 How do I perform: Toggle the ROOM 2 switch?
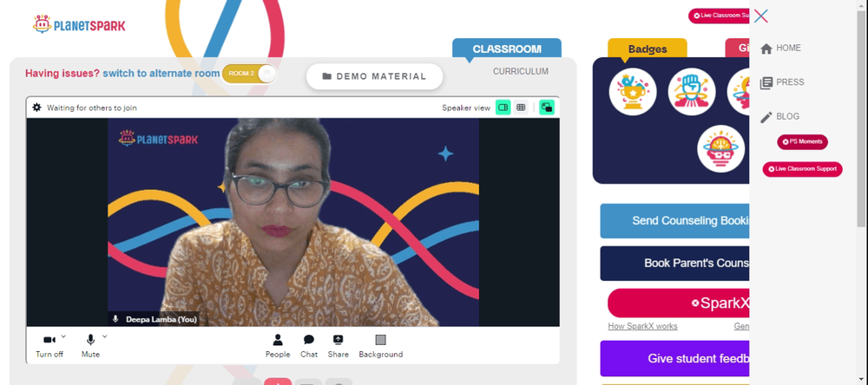(x=248, y=74)
